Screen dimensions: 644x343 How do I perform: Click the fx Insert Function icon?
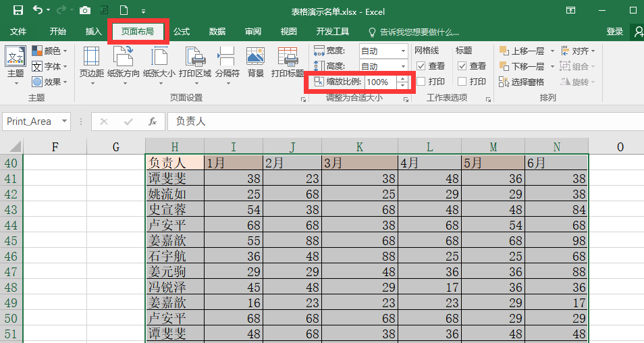tap(153, 121)
